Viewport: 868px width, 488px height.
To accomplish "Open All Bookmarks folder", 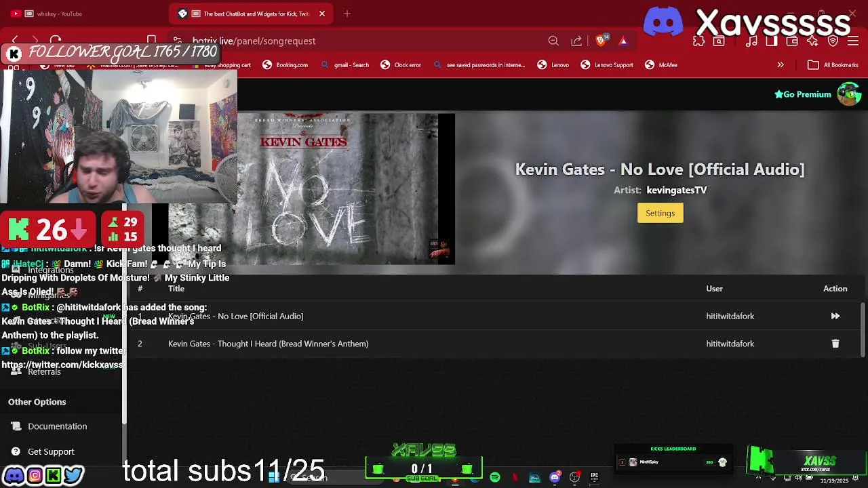I will pos(833,65).
